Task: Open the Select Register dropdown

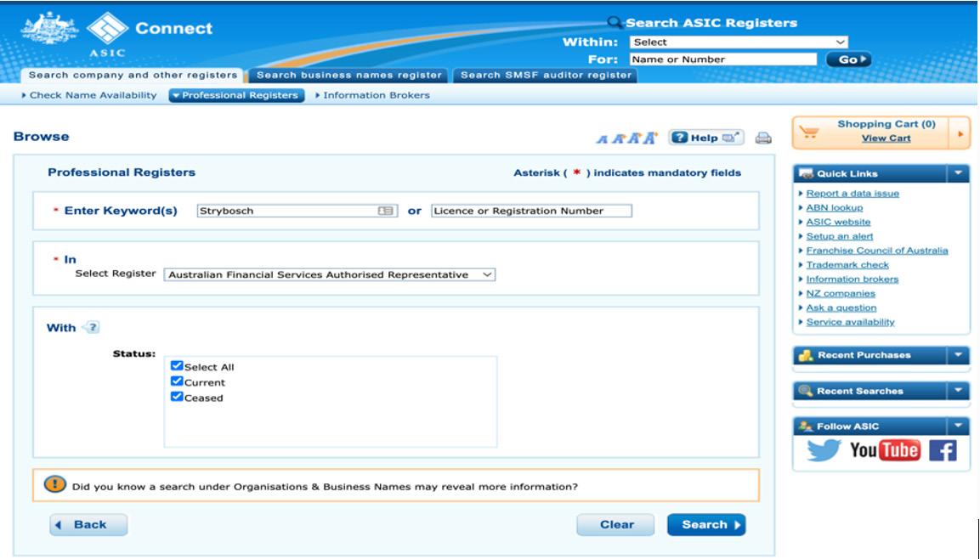Action: point(330,274)
